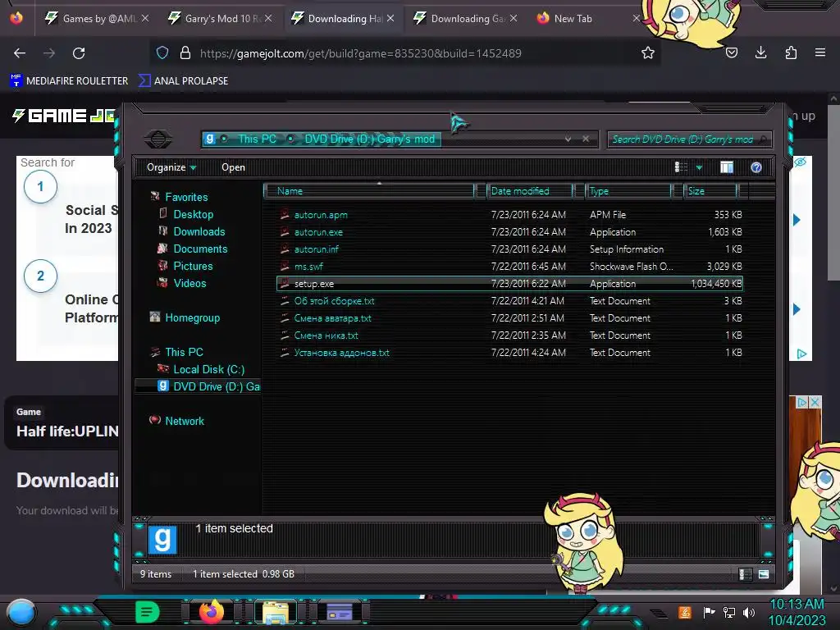Change view layout icon in Explorer
The image size is (840, 630).
tap(681, 167)
